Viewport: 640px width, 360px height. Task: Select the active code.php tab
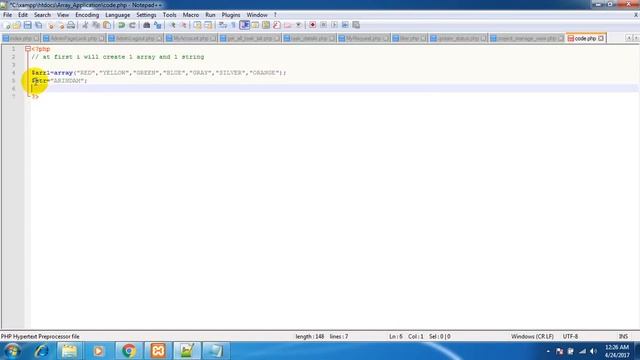click(x=585, y=38)
